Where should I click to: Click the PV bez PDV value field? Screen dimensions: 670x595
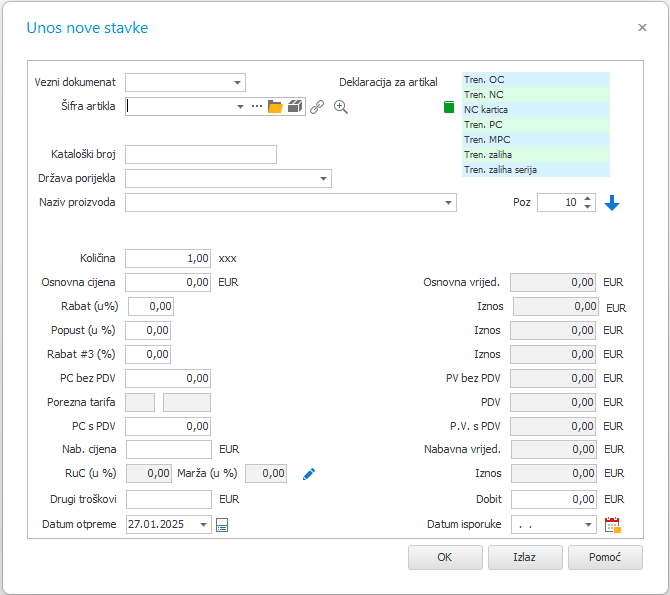[552, 378]
